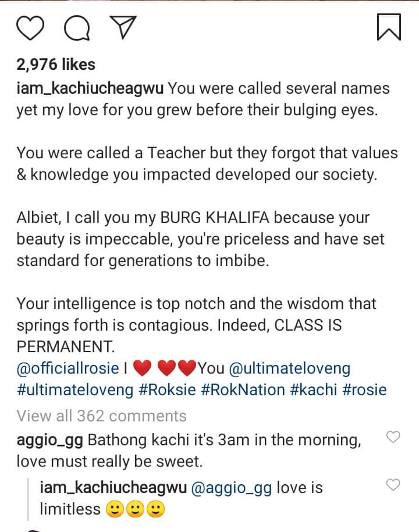This screenshot has width=419, height=532.
Task: Open #rosie hashtag
Action: (x=365, y=389)
